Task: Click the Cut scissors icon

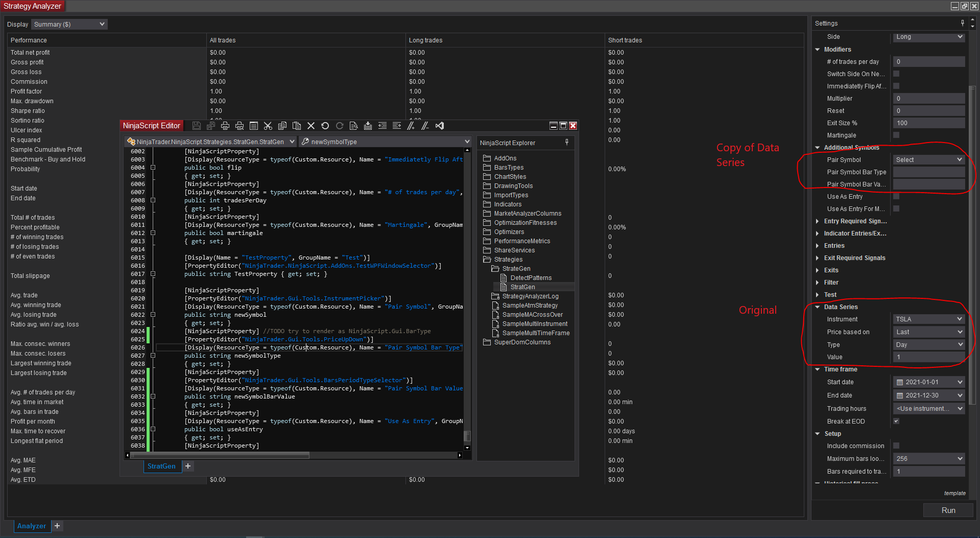Action: (x=268, y=126)
